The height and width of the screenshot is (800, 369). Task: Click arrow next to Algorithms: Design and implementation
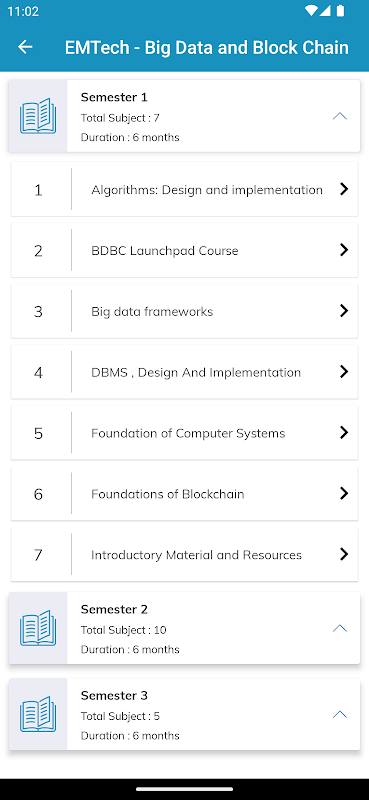tap(344, 189)
